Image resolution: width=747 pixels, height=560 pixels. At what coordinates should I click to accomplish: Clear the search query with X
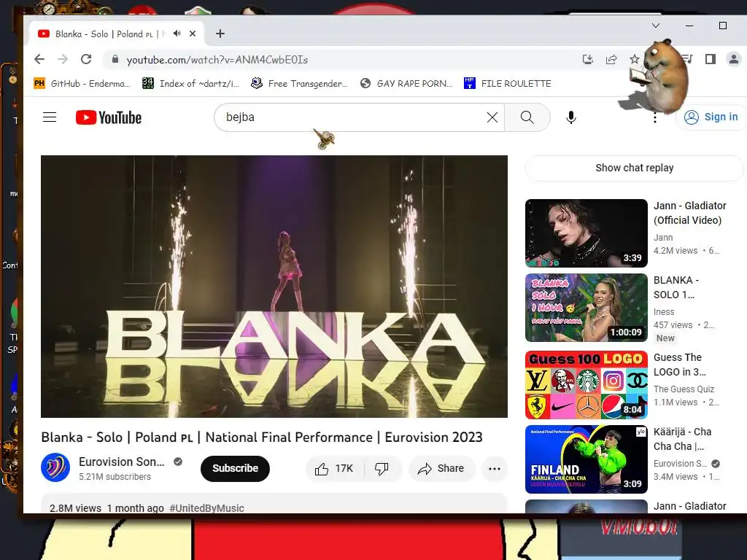click(x=492, y=117)
